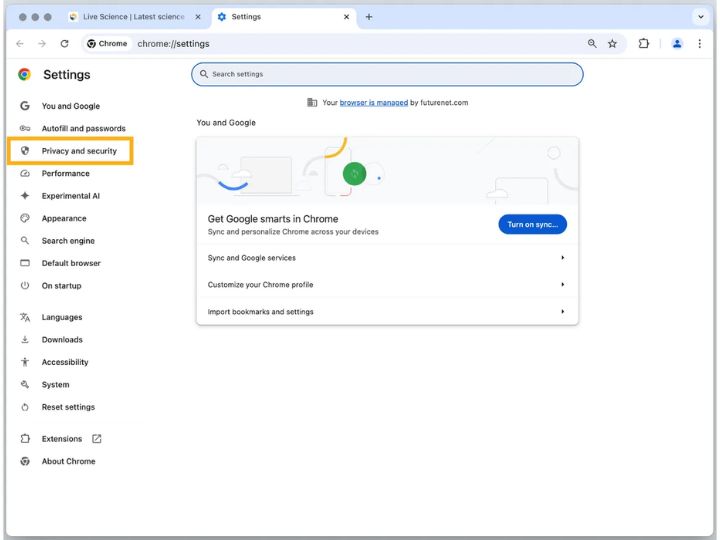Open the tab search dropdown chevron
The height and width of the screenshot is (540, 720).
(701, 17)
